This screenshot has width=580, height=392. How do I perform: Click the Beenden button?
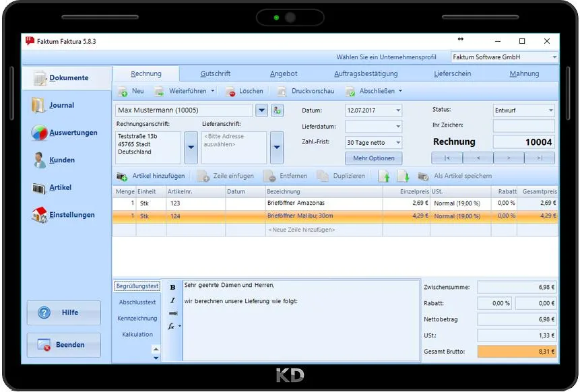point(63,345)
